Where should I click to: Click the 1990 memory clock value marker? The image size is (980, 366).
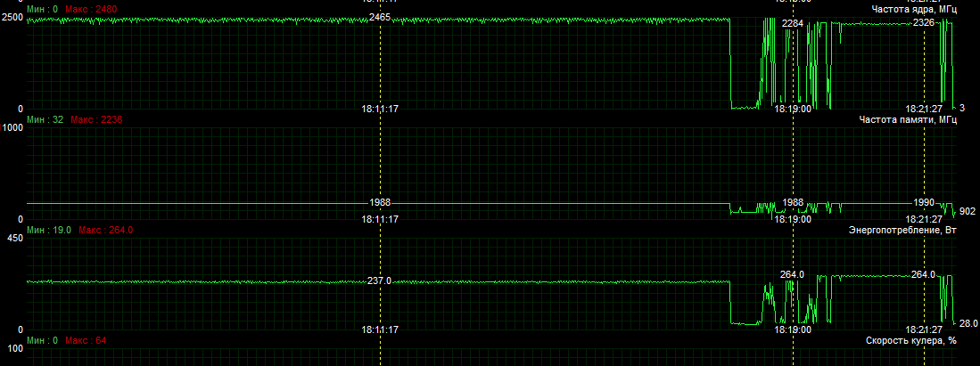[x=924, y=202]
